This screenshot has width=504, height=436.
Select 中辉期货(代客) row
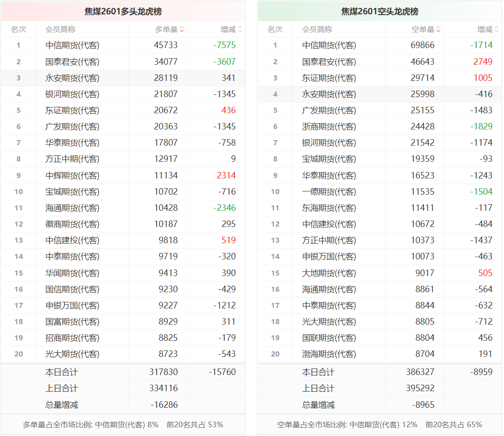coord(123,175)
